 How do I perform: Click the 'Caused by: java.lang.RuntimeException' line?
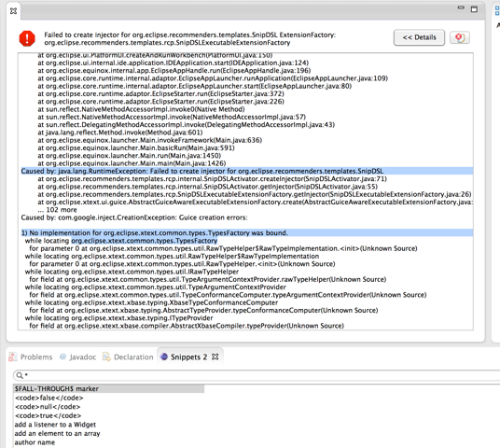(247, 171)
